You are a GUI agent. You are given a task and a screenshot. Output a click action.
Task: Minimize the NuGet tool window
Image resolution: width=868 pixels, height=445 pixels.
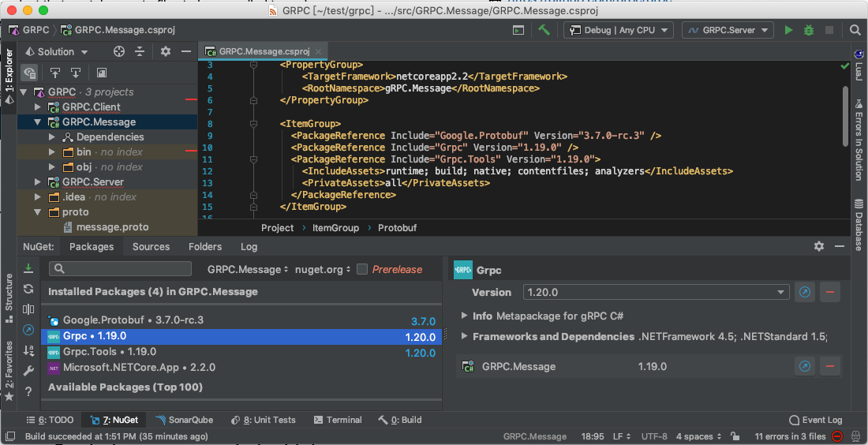840,246
